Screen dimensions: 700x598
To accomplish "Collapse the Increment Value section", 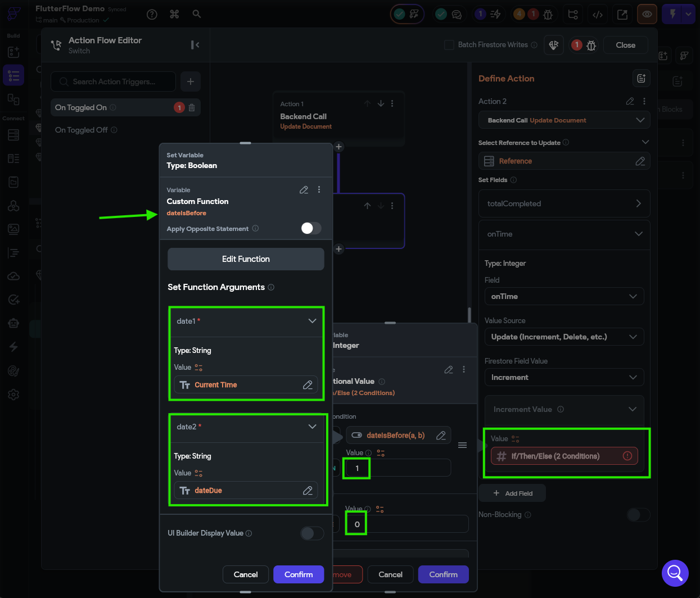I will coord(633,409).
